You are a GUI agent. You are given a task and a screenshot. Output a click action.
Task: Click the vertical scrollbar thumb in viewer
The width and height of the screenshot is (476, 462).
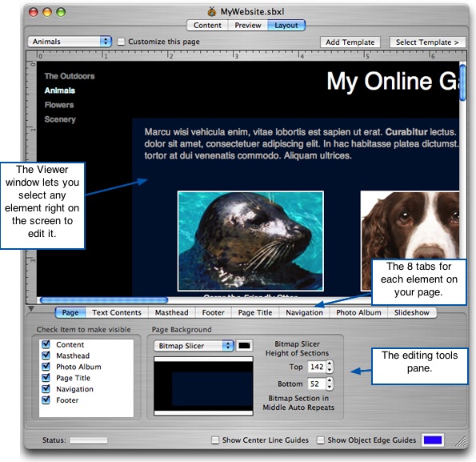(x=462, y=83)
